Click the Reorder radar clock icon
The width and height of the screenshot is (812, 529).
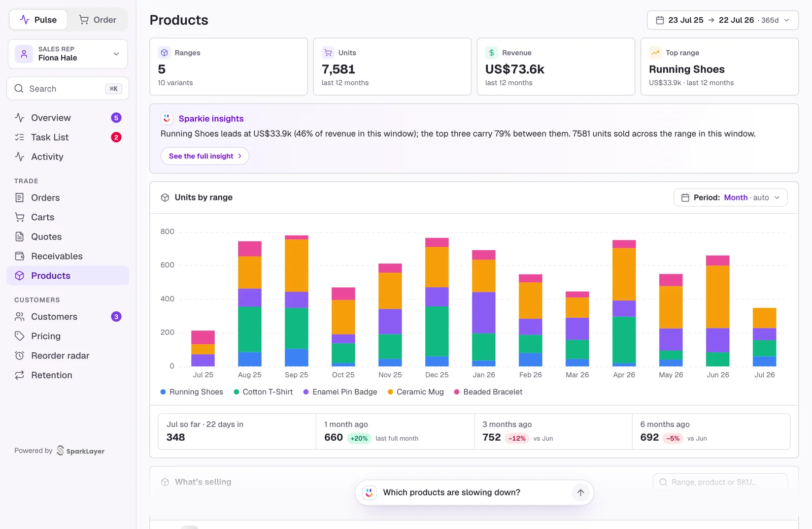click(20, 356)
